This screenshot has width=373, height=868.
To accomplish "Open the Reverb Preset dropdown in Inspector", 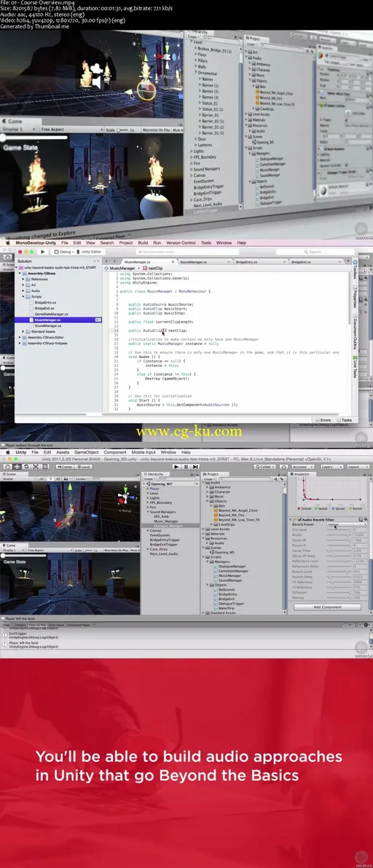I will tap(347, 525).
